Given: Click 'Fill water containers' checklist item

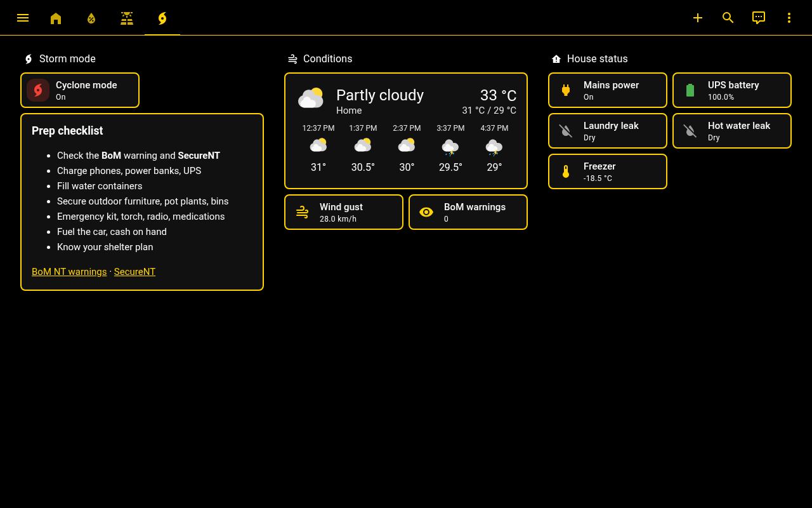Looking at the screenshot, I should (x=100, y=186).
